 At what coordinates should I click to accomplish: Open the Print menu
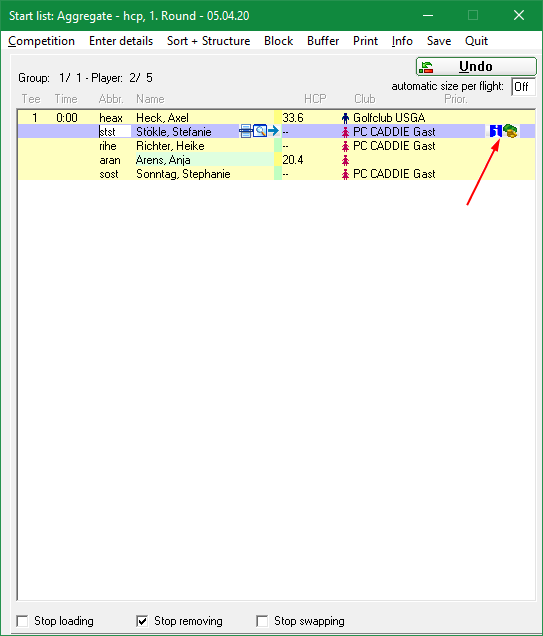point(365,41)
